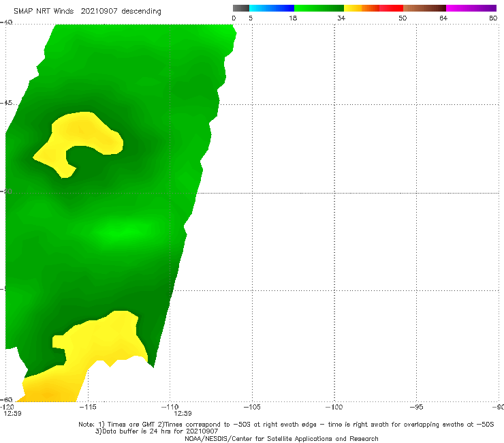
Task: Click the 'Data buffer is 24 hrs for 20210907' note
Action: (x=157, y=431)
